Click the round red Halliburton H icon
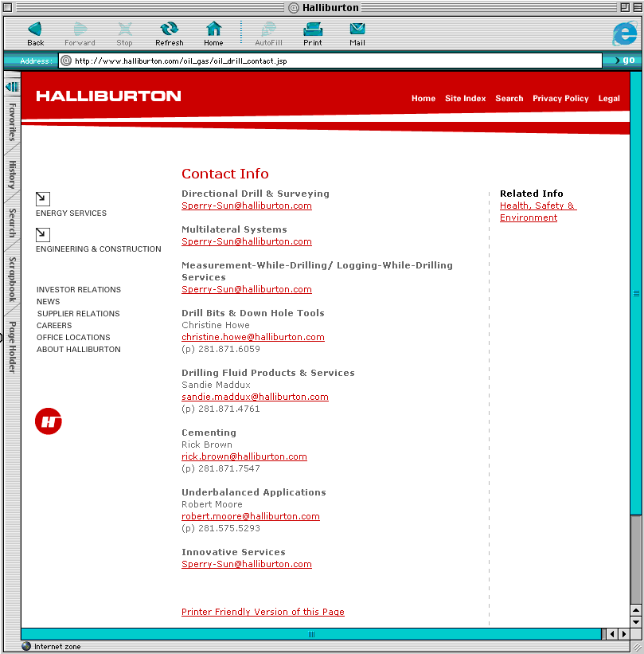The height and width of the screenshot is (654, 644). (x=49, y=421)
